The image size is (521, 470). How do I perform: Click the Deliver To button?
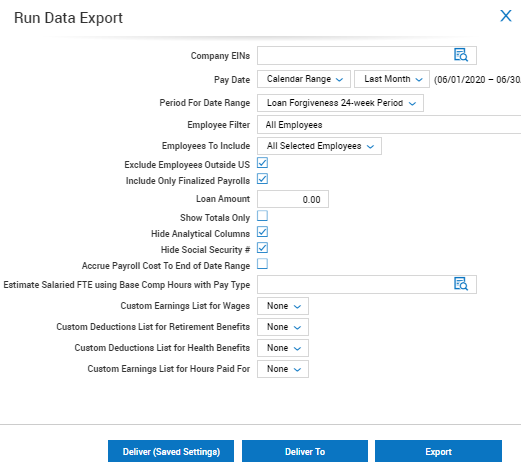click(x=305, y=451)
